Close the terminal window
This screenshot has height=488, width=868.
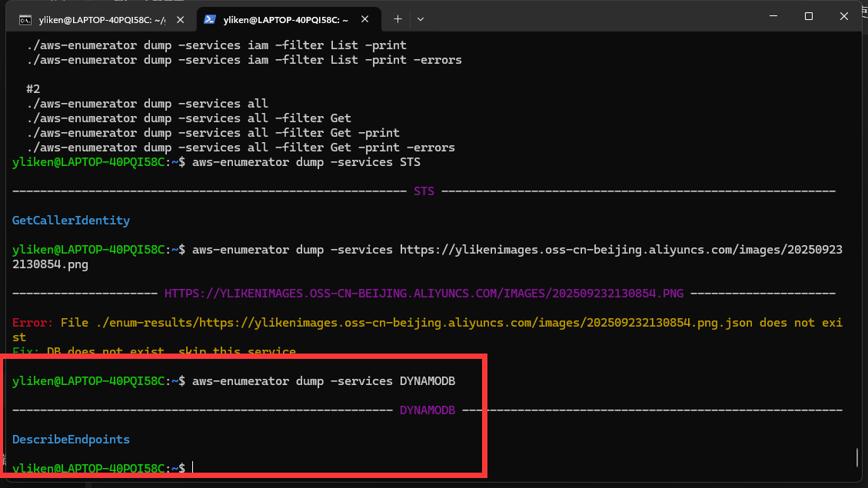[x=845, y=16]
